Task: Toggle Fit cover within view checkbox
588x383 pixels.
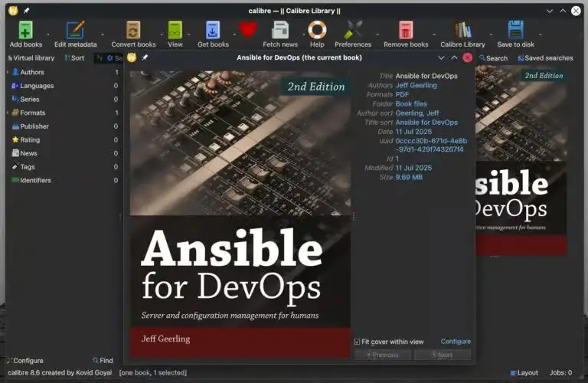Action: click(358, 342)
